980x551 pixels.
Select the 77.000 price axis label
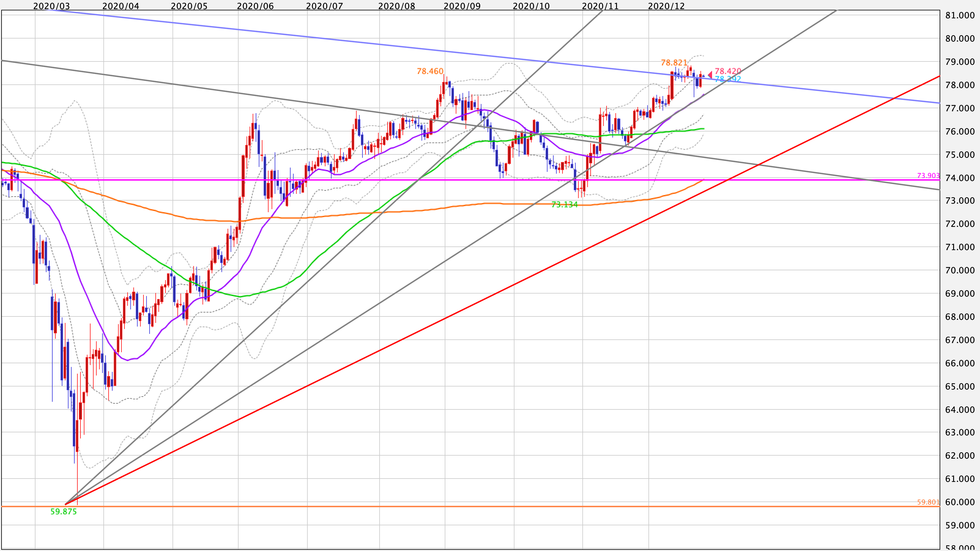[x=960, y=108]
